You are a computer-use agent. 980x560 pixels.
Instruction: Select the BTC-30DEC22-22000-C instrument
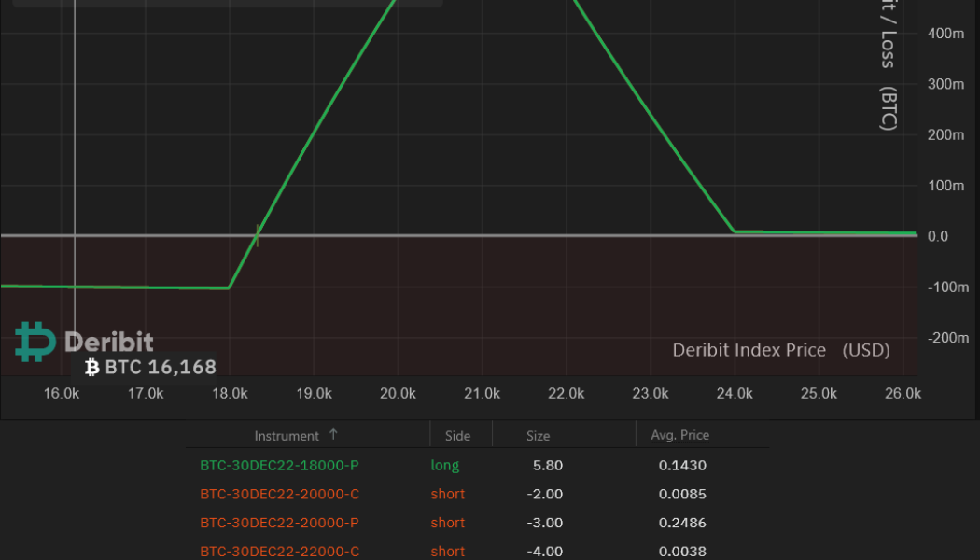[279, 552]
